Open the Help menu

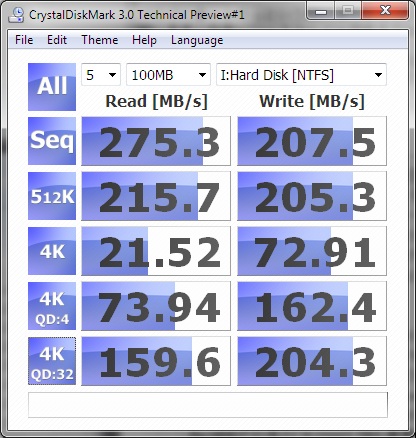[144, 40]
